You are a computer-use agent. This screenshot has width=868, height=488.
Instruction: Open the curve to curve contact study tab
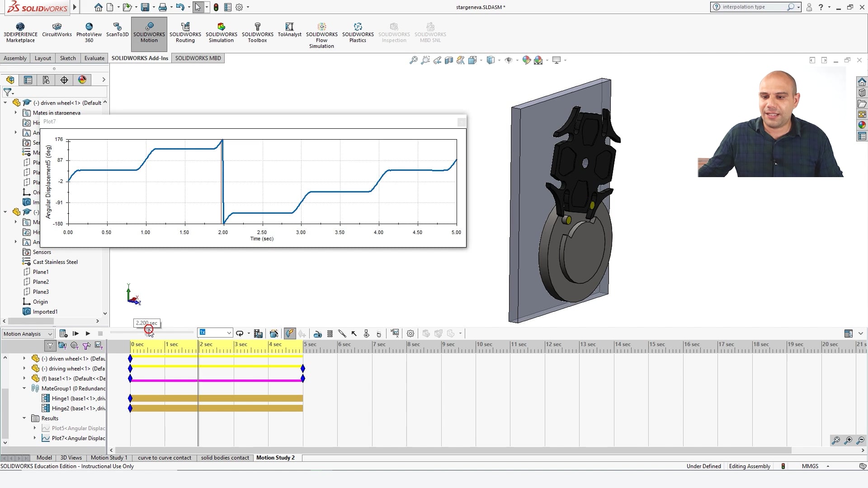pyautogui.click(x=164, y=458)
